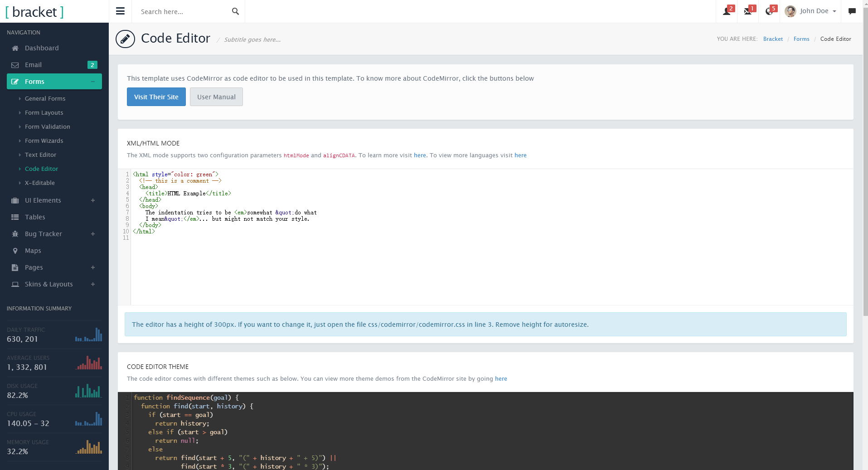Click the bracket logo
Viewport: 868px width, 470px height.
[x=34, y=12]
